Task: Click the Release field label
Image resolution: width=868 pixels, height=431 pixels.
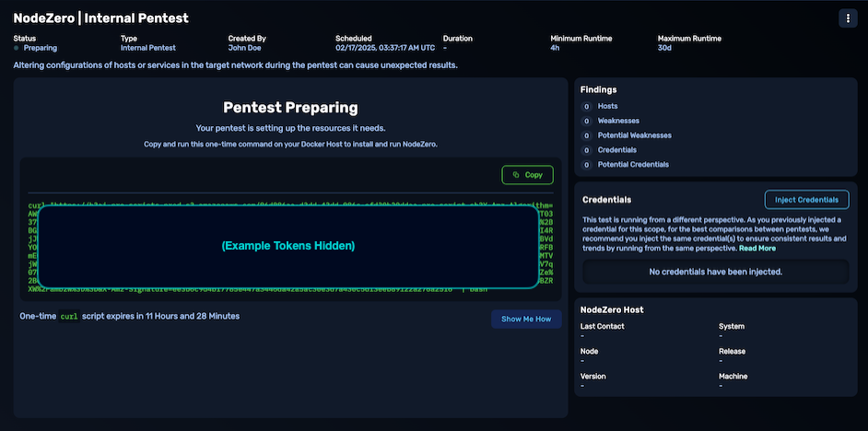Action: (732, 351)
